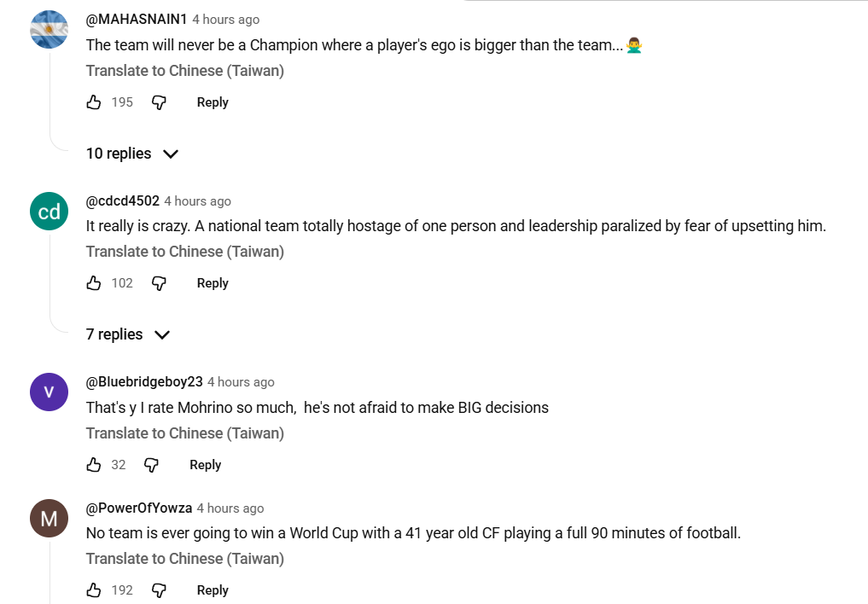Reply to @cdcd4502's comment
The height and width of the screenshot is (604, 868).
pos(213,283)
